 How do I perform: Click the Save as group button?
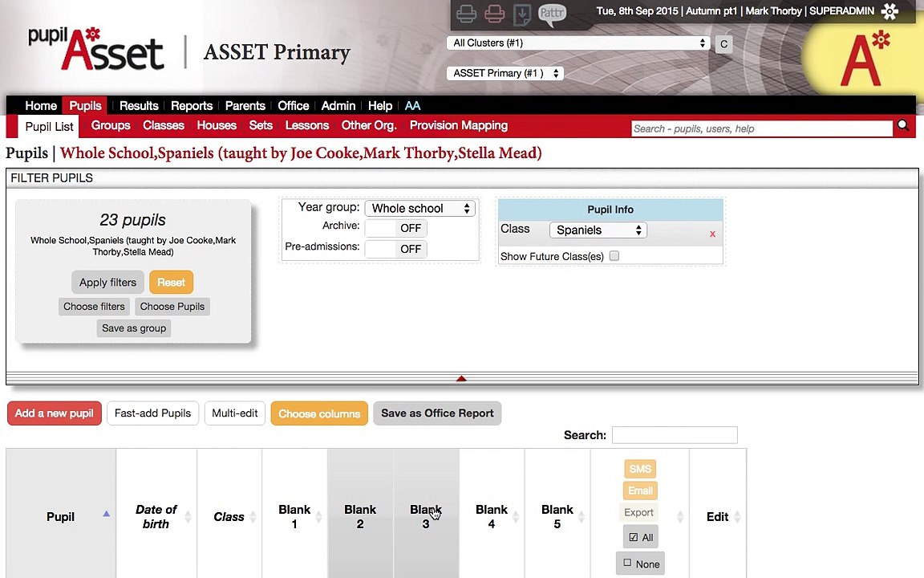[134, 328]
